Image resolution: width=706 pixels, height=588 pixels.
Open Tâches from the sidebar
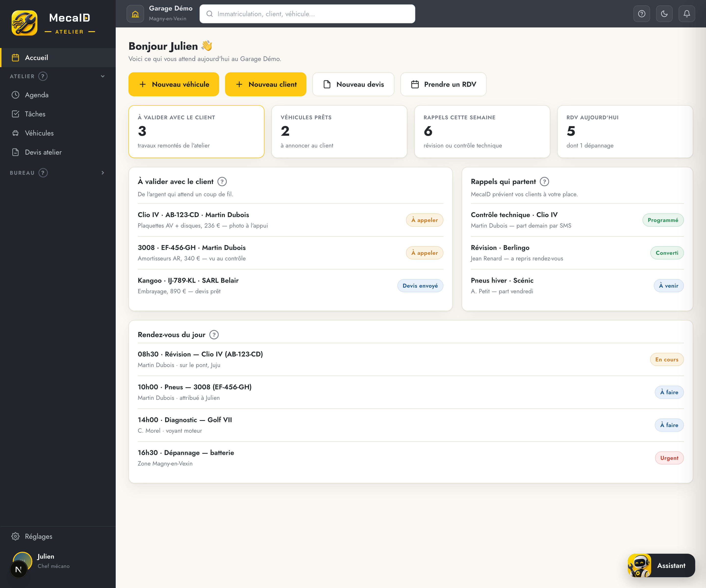tap(58, 114)
